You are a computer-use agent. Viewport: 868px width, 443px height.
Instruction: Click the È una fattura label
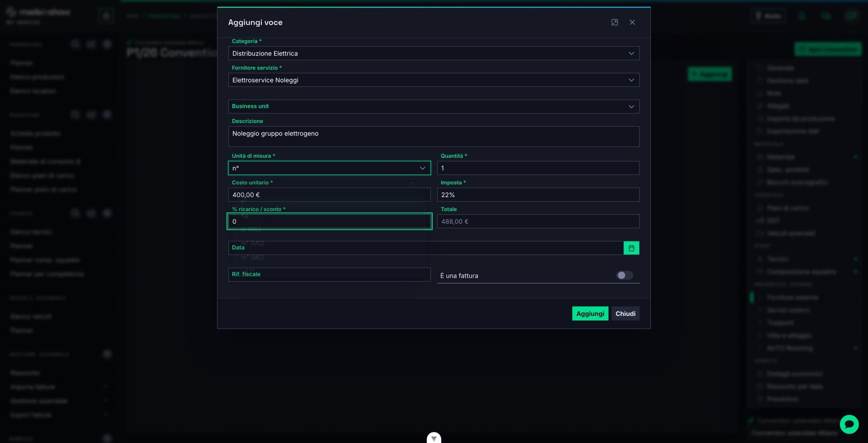[459, 276]
